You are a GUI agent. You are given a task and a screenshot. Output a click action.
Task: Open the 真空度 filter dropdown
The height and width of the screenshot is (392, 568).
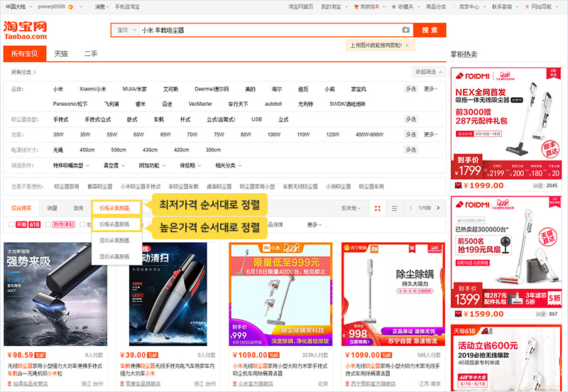pyautogui.click(x=114, y=165)
